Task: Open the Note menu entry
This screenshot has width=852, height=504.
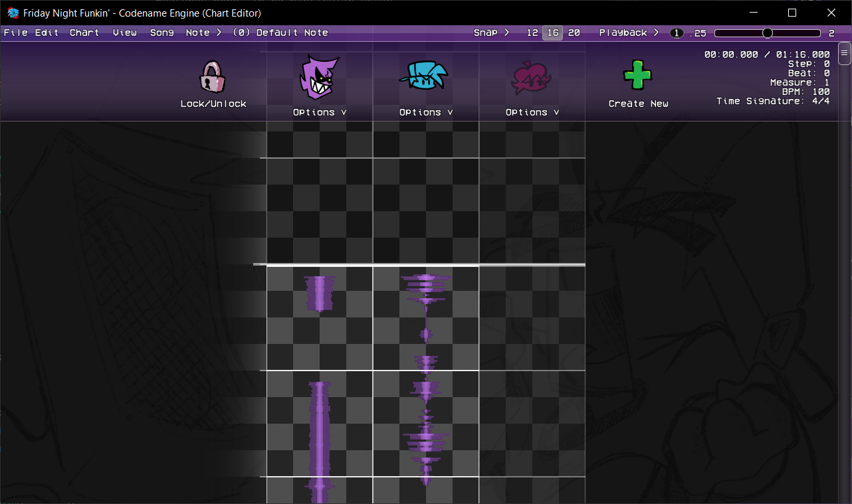Action: click(197, 32)
